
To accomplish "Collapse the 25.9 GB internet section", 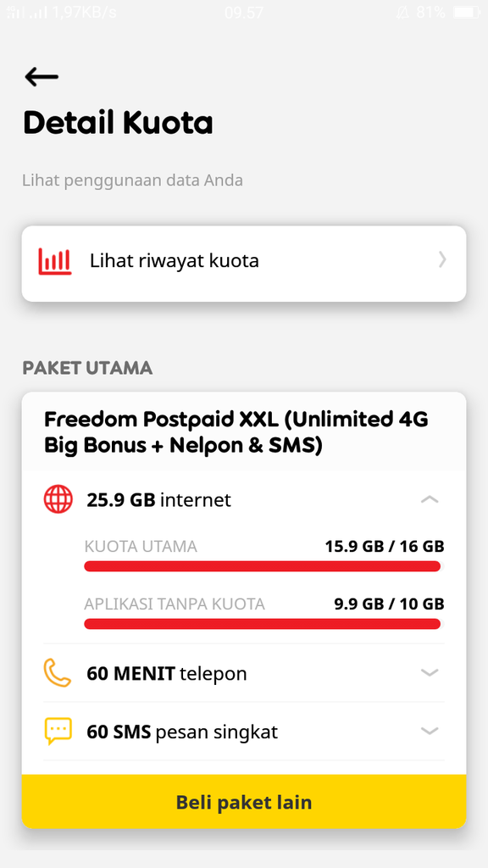I will 430,499.
